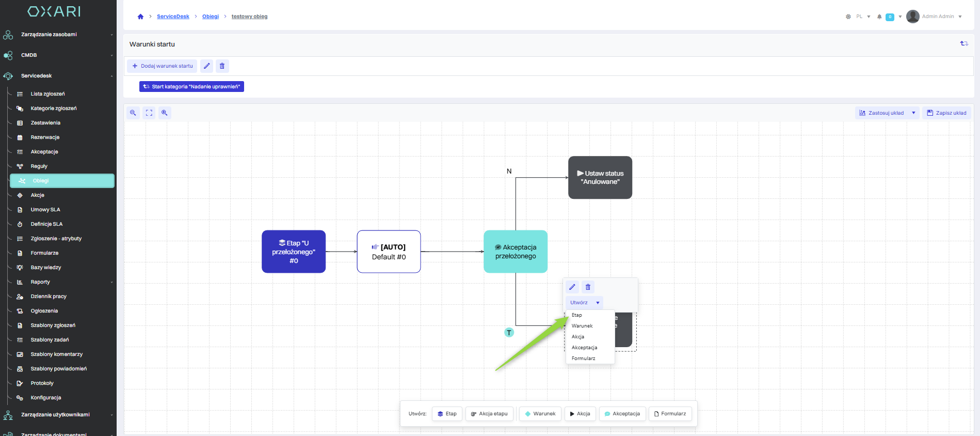Open the notifications bell icon
980x436 pixels.
point(879,17)
